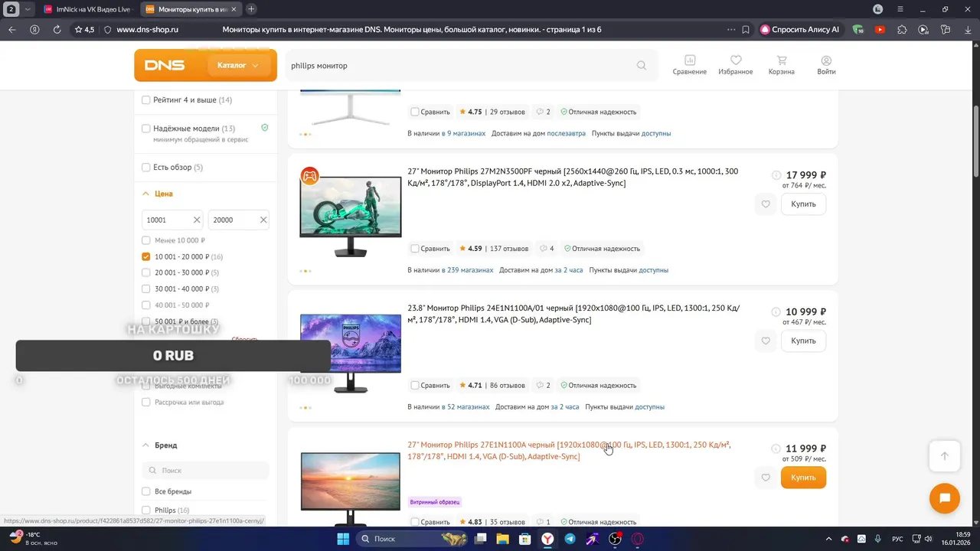
Task: Check the Все бренды checkbox
Action: click(x=146, y=491)
